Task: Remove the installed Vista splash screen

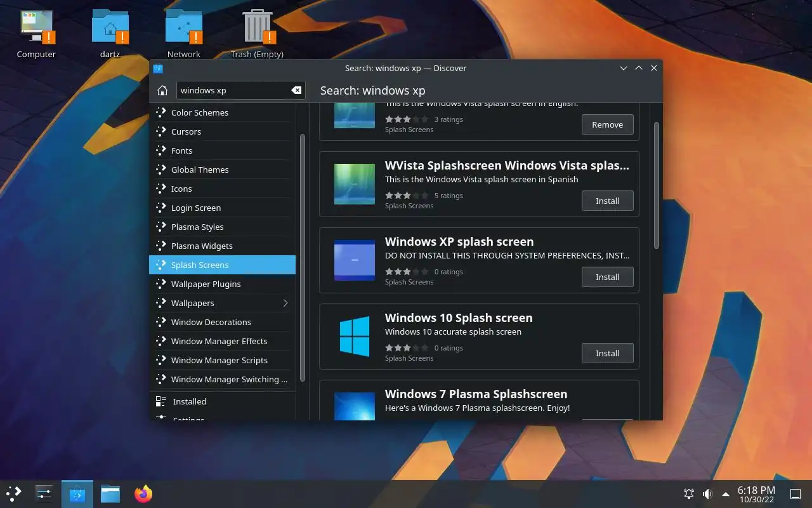Action: pyautogui.click(x=607, y=124)
